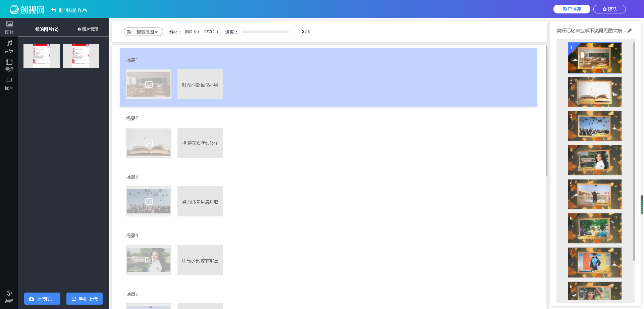
Task: Select scene thumbnail 1 in right panel
Action: (595, 58)
